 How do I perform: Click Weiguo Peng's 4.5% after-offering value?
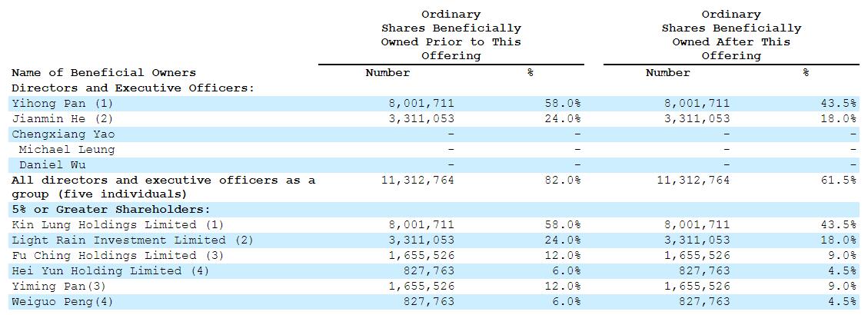point(842,302)
